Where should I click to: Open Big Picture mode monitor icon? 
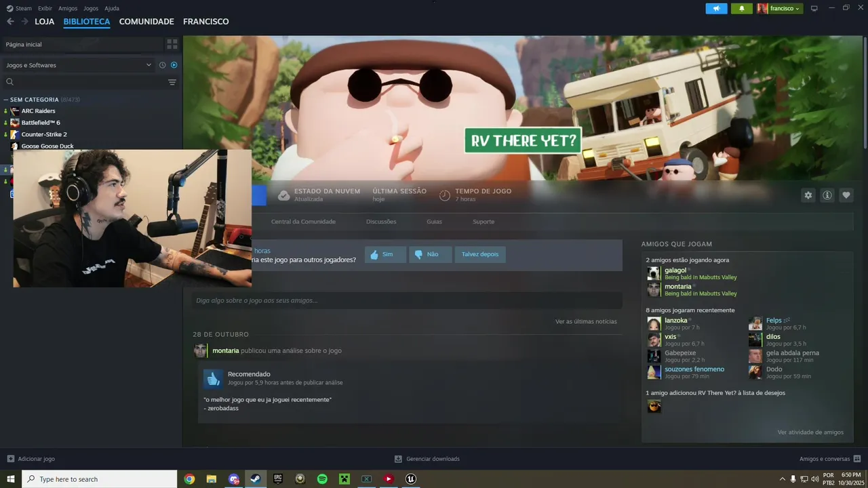814,8
